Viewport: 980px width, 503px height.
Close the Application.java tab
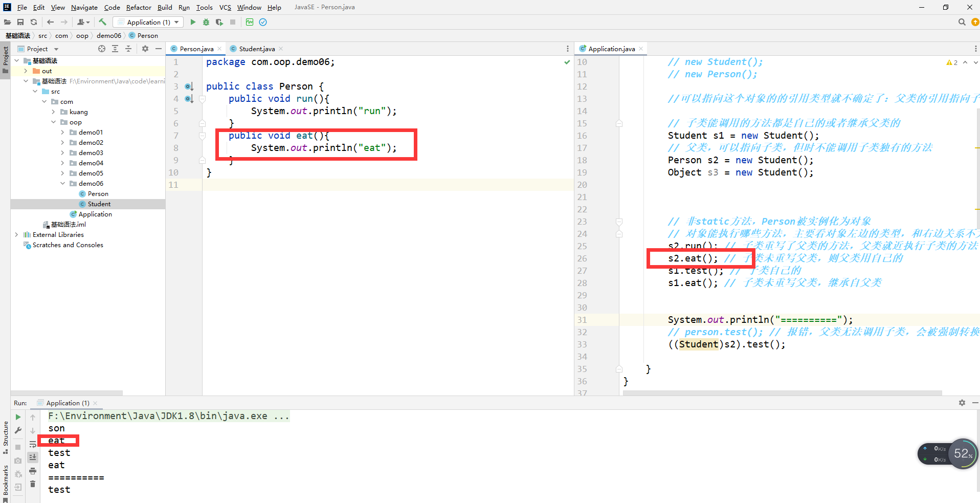641,49
